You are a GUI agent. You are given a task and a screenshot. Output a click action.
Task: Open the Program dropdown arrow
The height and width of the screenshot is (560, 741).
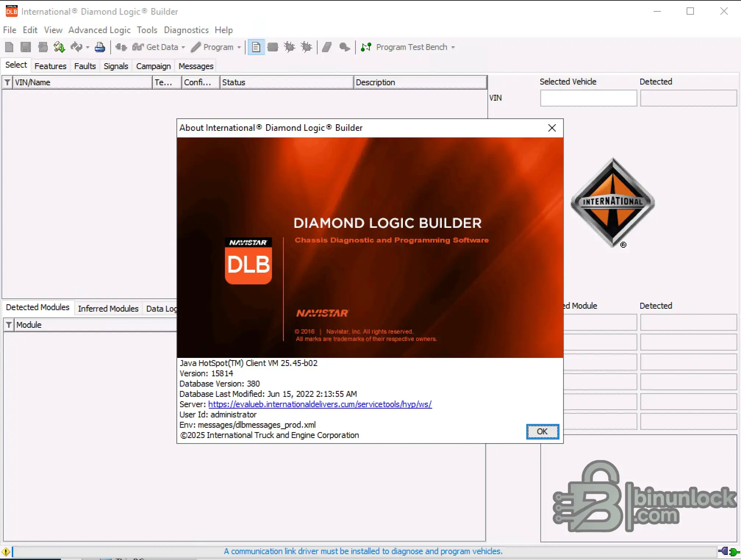point(239,47)
